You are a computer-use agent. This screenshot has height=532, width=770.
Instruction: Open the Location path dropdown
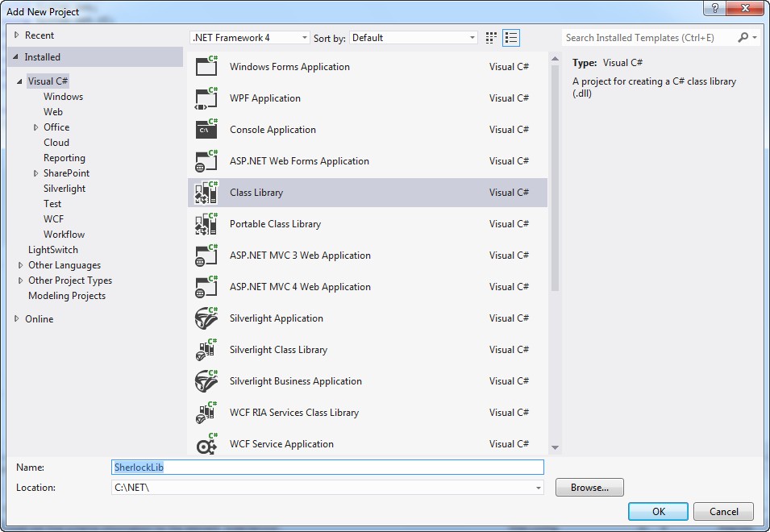[539, 488]
